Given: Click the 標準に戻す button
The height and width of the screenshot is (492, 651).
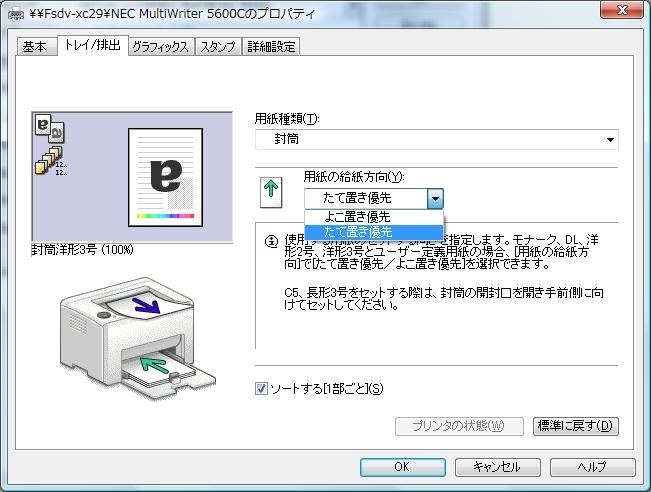Looking at the screenshot, I should click(575, 426).
